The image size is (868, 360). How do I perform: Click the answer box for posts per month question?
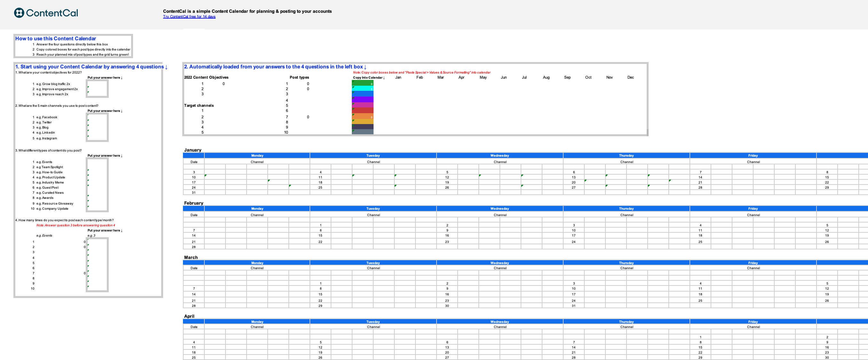tap(97, 265)
